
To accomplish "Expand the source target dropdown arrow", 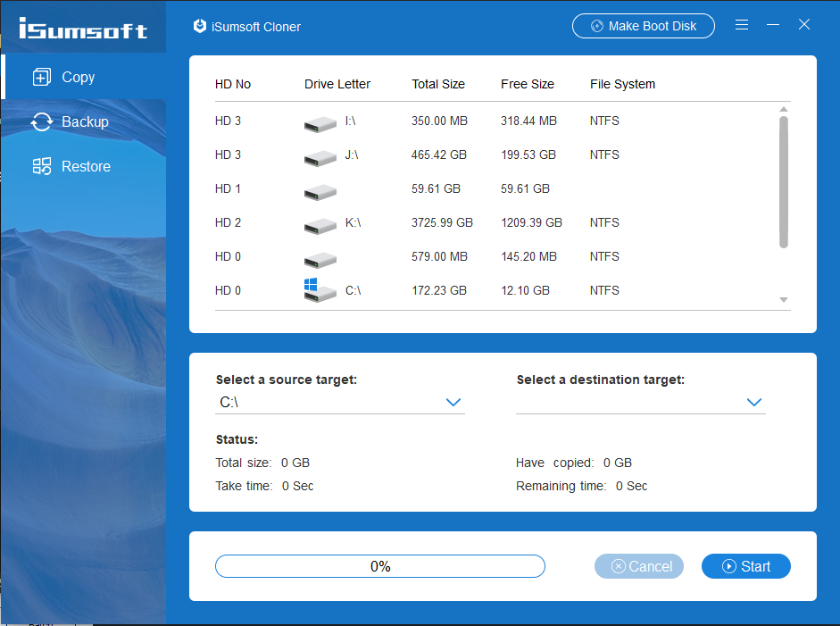I will pos(453,403).
